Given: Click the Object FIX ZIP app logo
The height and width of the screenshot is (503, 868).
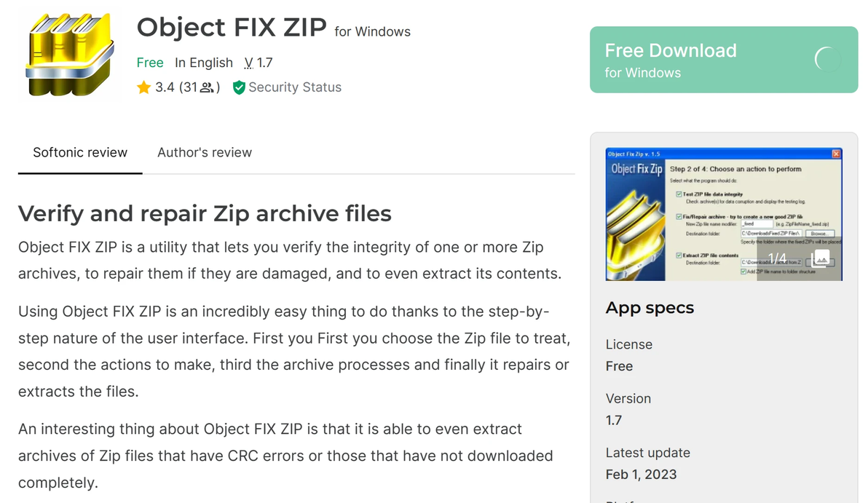Looking at the screenshot, I should pyautogui.click(x=68, y=55).
